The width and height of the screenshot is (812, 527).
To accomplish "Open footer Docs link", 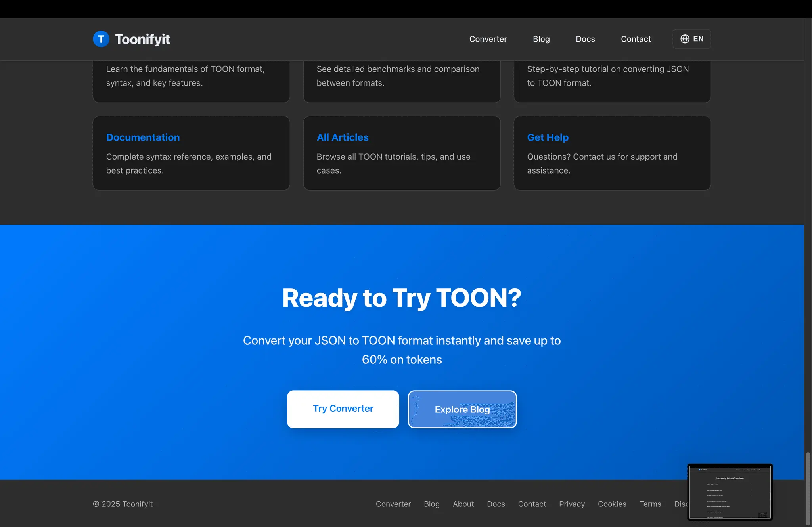I will click(x=496, y=504).
